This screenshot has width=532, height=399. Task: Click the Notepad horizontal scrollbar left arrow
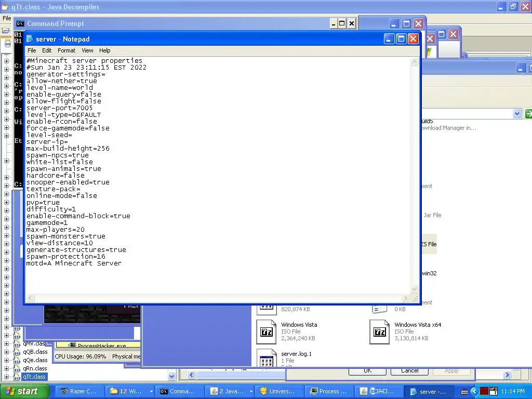(30, 298)
